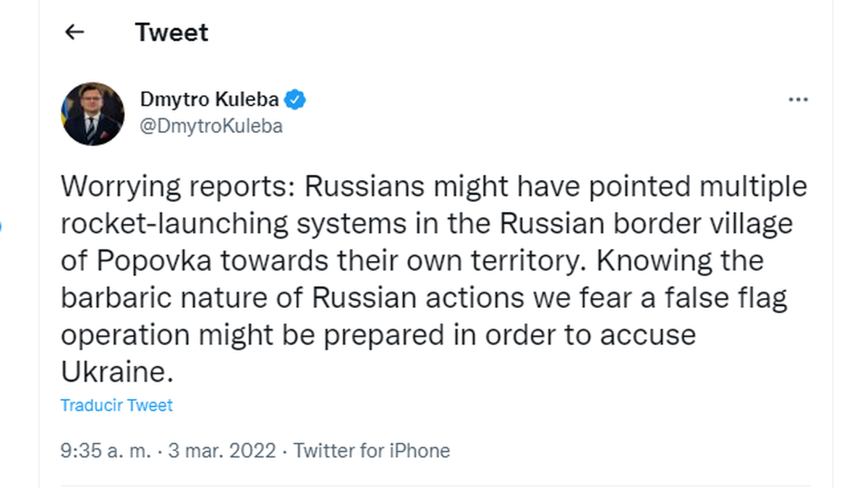This screenshot has width=868, height=488.
Task: Click the Traducir Tweet link
Action: point(116,405)
